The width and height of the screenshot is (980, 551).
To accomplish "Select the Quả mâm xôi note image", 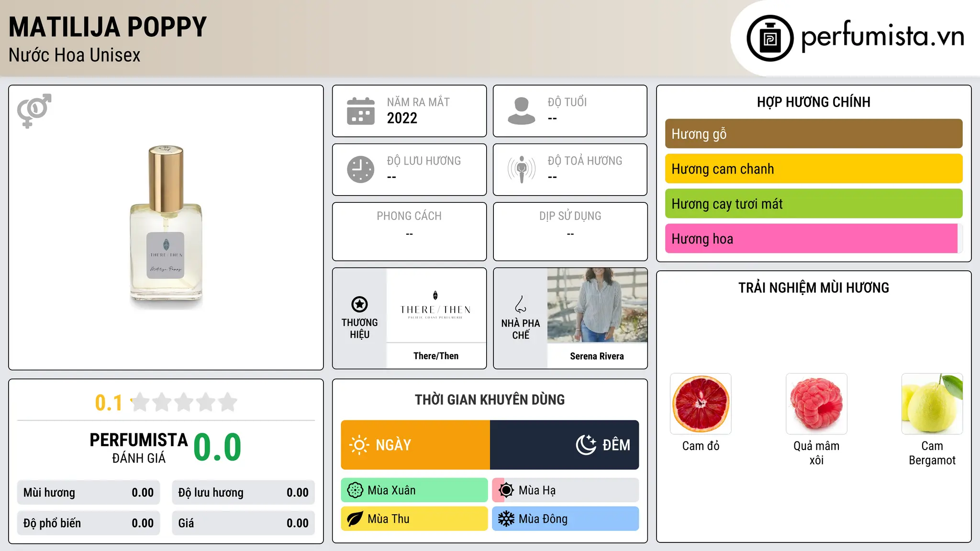I will (x=816, y=404).
